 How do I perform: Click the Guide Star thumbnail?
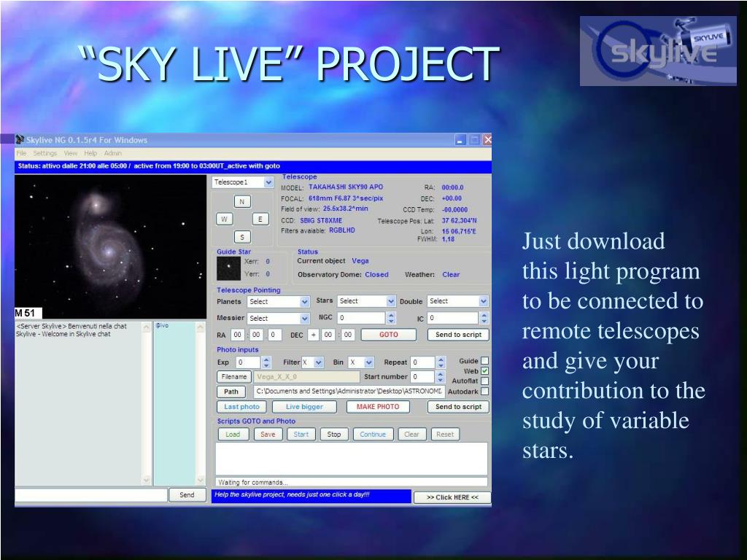228,268
